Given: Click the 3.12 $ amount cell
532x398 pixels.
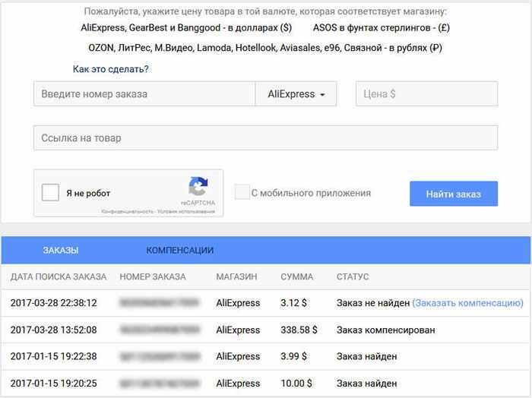Looking at the screenshot, I should [x=293, y=303].
